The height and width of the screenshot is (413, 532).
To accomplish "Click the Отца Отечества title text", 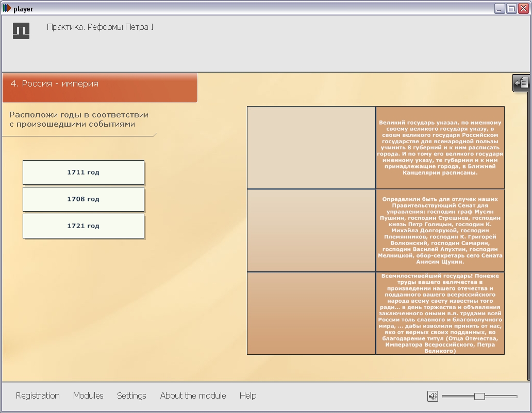I will tap(440, 314).
